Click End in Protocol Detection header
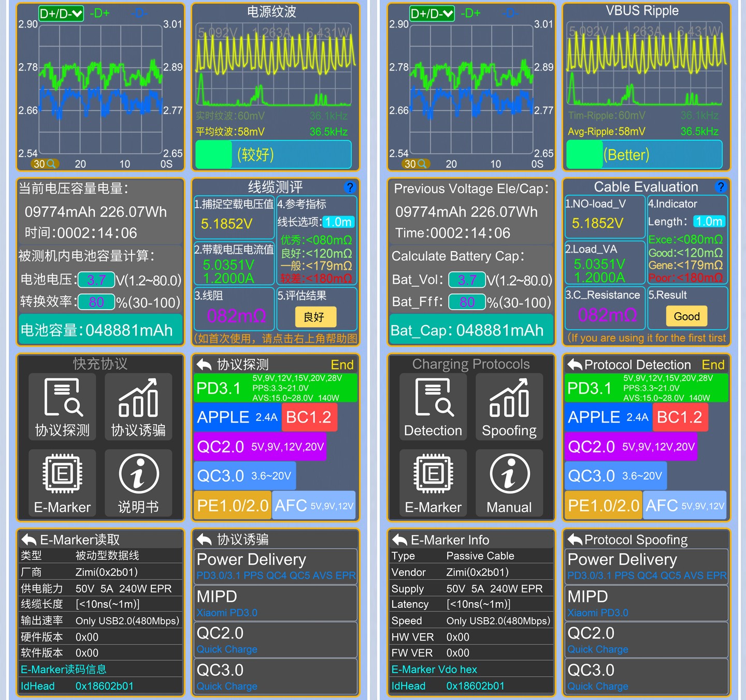This screenshot has height=700, width=746. [713, 365]
